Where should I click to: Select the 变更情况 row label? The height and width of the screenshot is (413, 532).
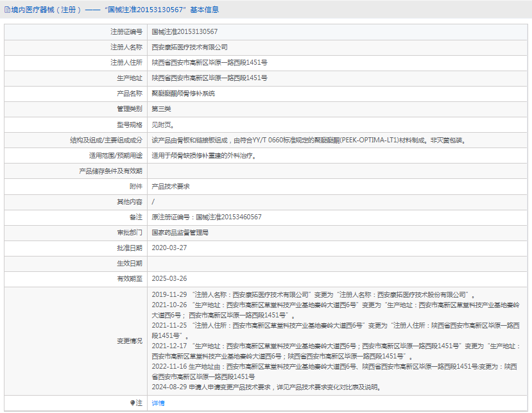pos(130,341)
